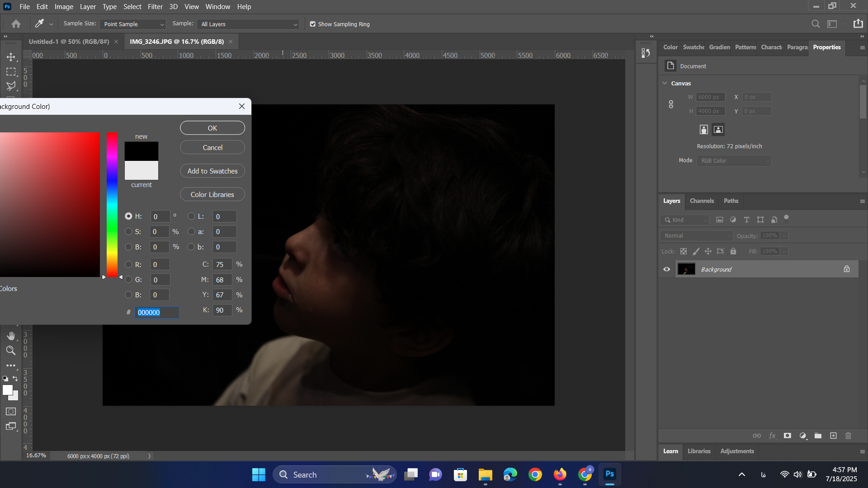Screen dimensions: 868x488
Task: Click the delete layer trash icon
Action: coord(848,436)
